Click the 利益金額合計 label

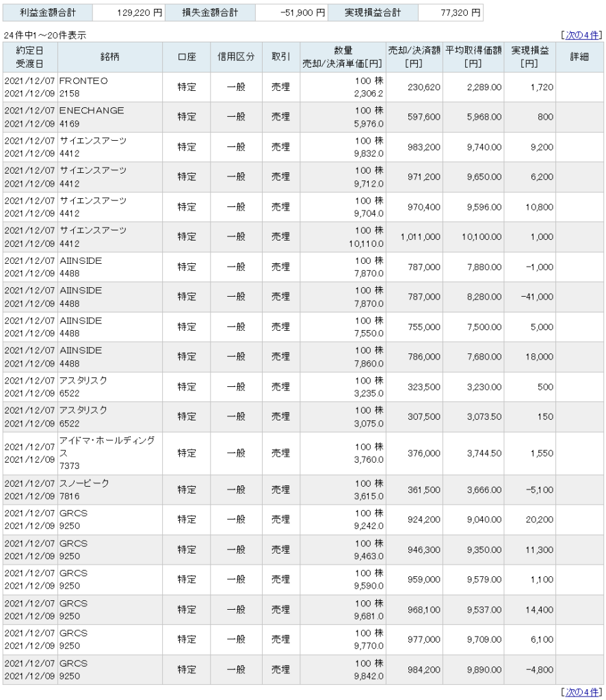(x=48, y=12)
